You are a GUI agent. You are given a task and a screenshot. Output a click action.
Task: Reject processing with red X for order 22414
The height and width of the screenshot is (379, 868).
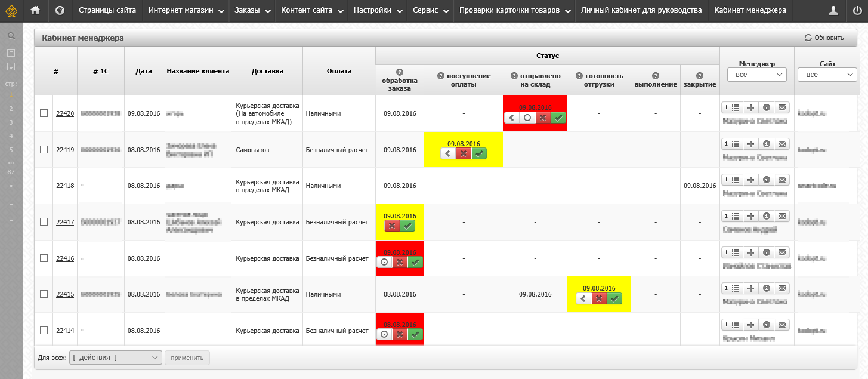[x=400, y=334]
